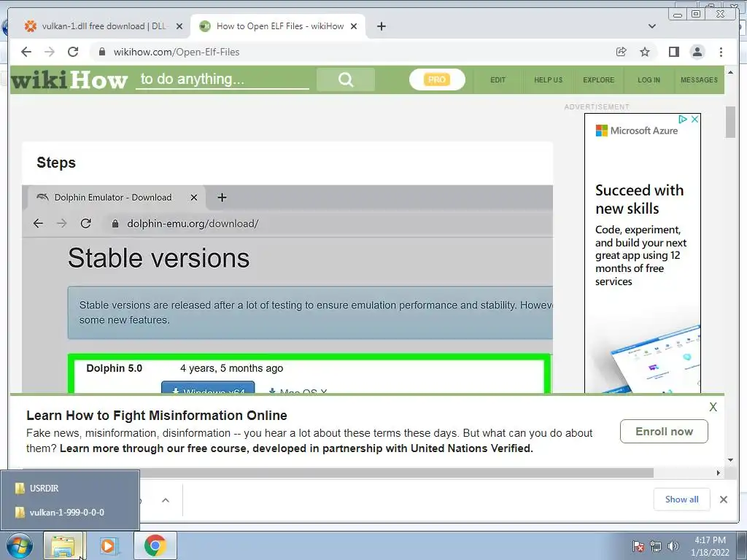The image size is (747, 560).
Task: Open Chrome three-dot menu
Action: point(721,52)
